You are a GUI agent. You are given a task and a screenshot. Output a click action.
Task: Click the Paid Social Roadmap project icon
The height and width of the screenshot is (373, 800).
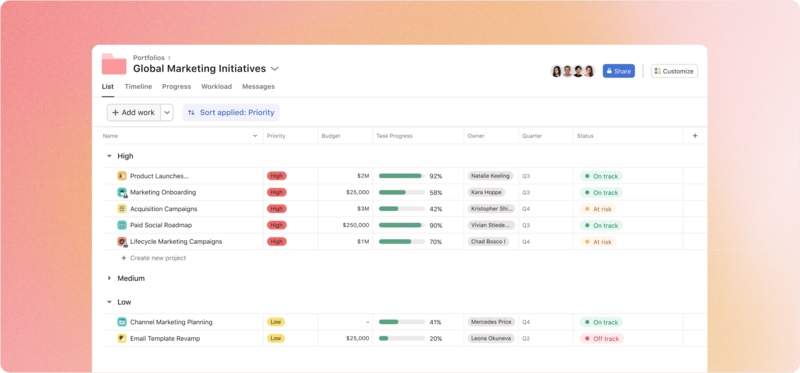tap(121, 225)
